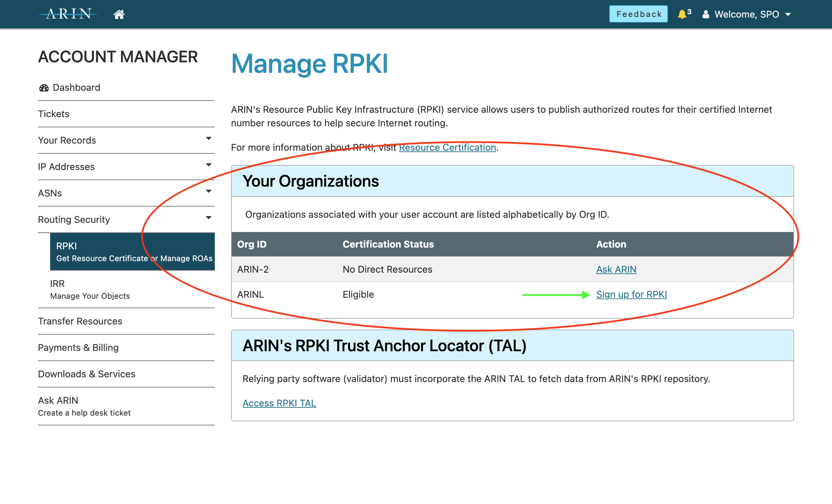Click the Org ID column header
The width and height of the screenshot is (832, 504).
click(x=252, y=244)
